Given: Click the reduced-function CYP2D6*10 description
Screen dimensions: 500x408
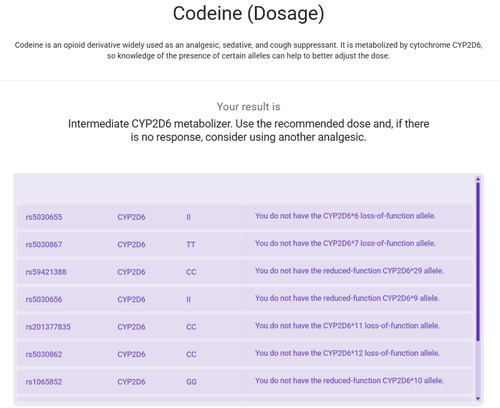Looking at the screenshot, I should 349,380.
